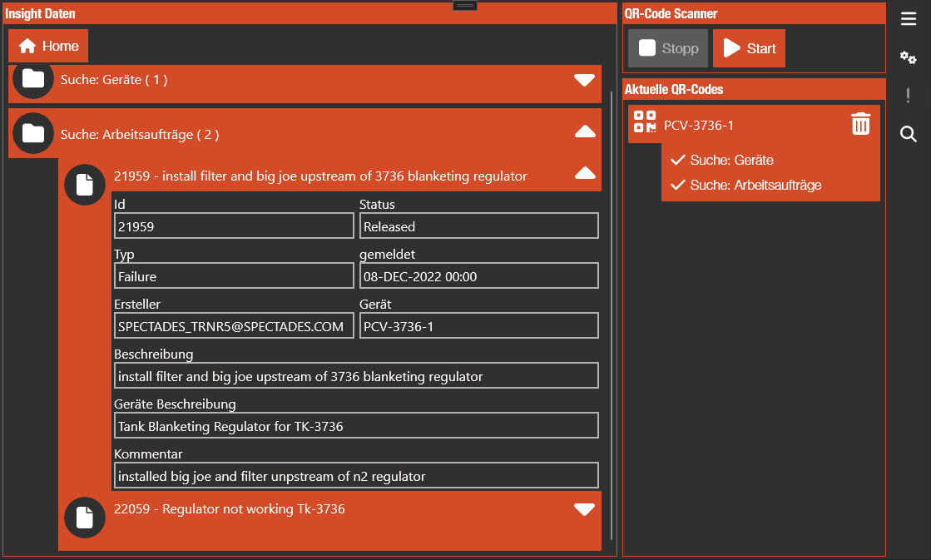
Task: Click the Kommentar field
Action: (x=356, y=475)
